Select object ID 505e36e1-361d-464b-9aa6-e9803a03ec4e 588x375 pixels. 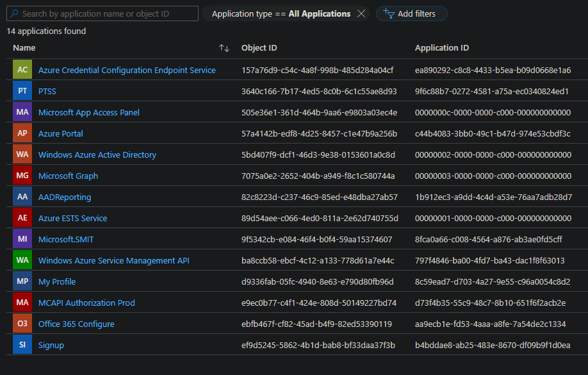point(319,112)
